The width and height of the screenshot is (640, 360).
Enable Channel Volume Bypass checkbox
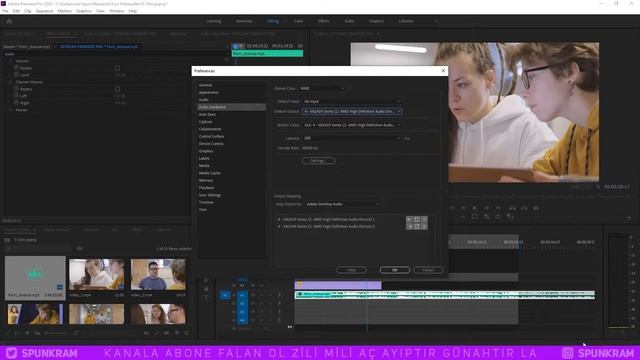[x=117, y=89]
